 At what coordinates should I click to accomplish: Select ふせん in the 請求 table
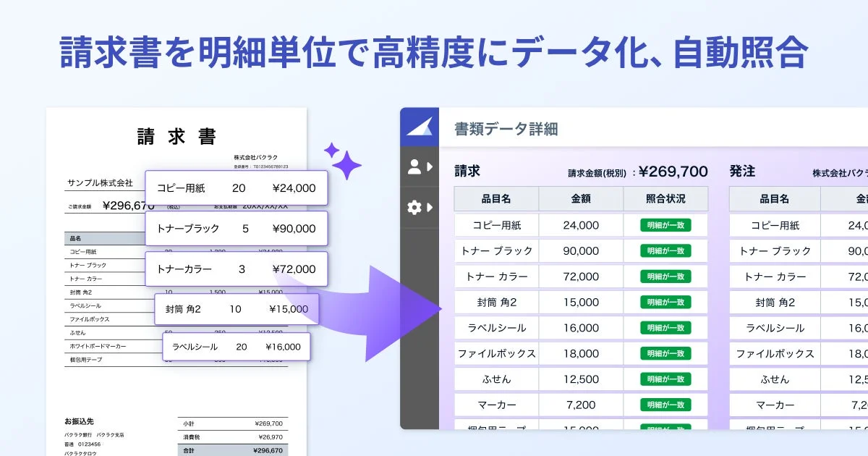[496, 379]
